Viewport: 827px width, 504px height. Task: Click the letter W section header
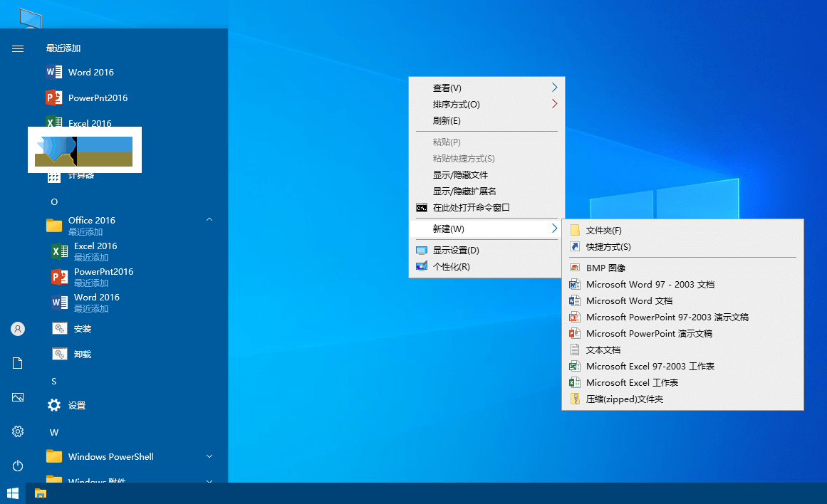(54, 432)
